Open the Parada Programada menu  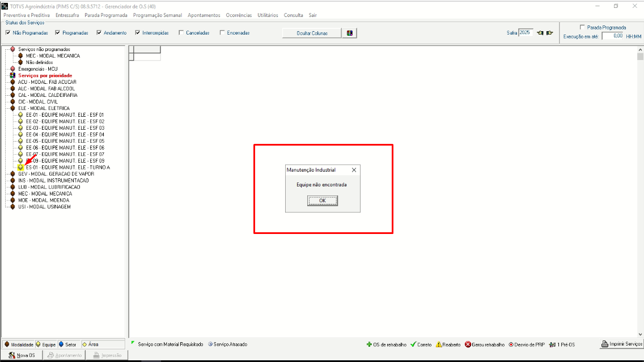pos(106,15)
